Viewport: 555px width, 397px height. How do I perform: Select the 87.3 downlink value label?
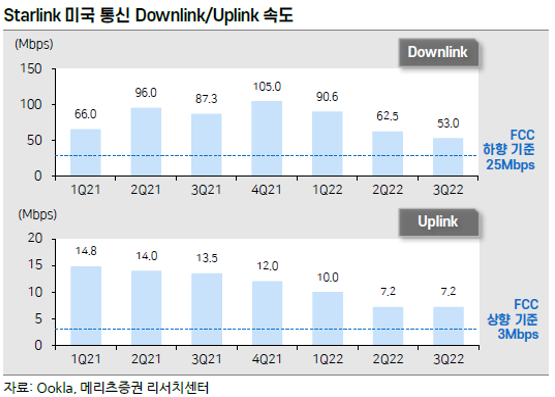(x=206, y=99)
